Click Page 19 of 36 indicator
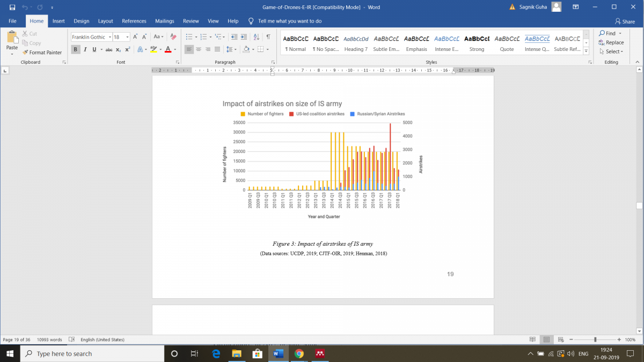 pos(16,339)
